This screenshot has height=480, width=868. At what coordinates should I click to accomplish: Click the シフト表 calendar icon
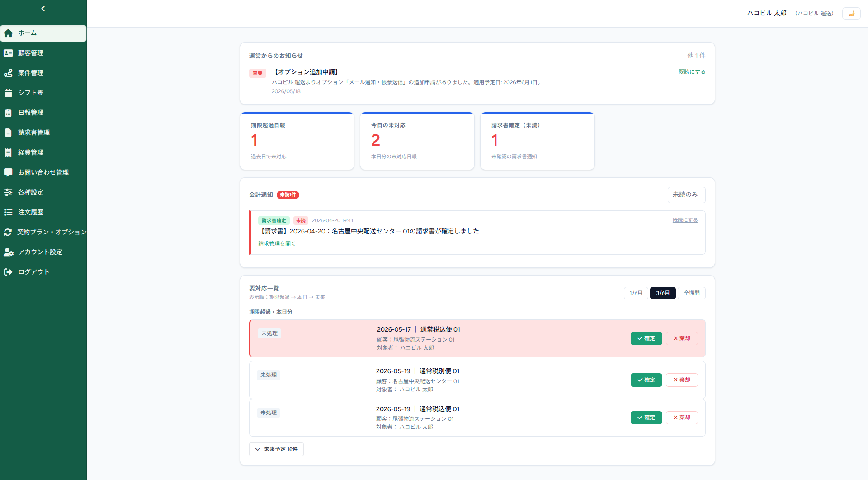click(x=8, y=93)
